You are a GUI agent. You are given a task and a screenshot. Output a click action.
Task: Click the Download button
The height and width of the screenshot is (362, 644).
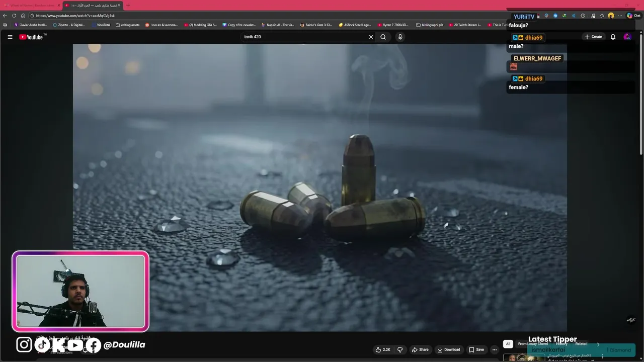click(449, 349)
